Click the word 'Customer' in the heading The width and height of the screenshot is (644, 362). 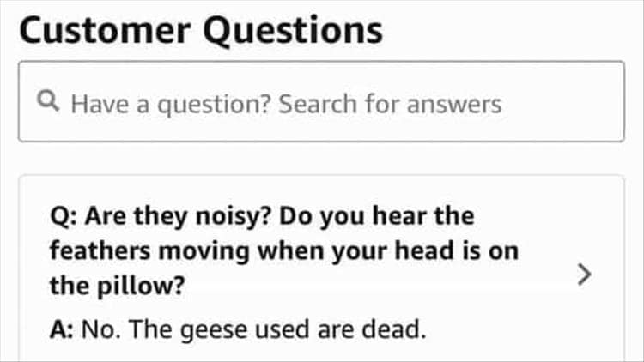pos(106,29)
